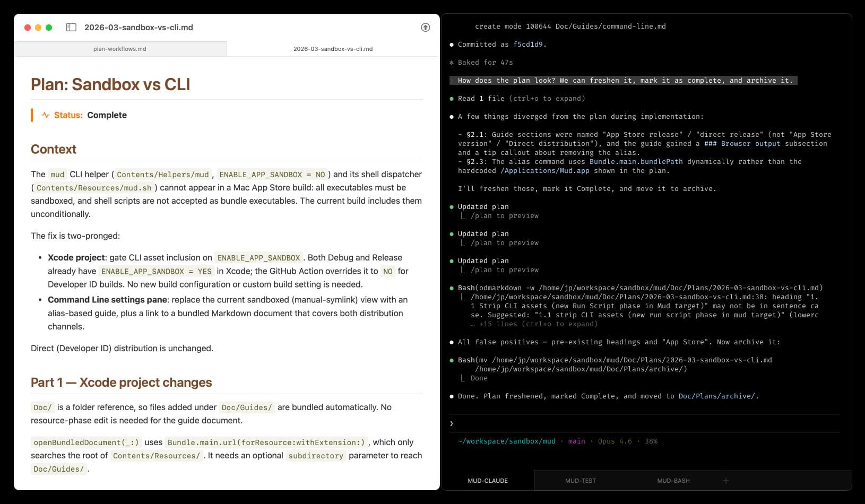Toggle the sidebar panel icon
Viewport: 865px width, 504px height.
[71, 28]
